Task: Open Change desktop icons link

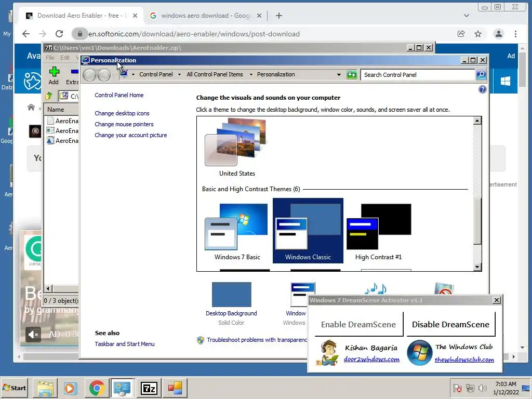Action: click(122, 113)
